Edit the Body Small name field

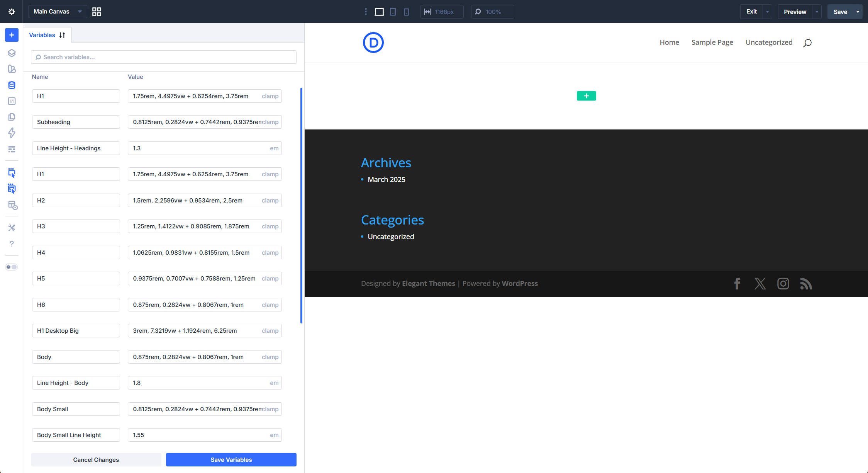[x=76, y=409]
